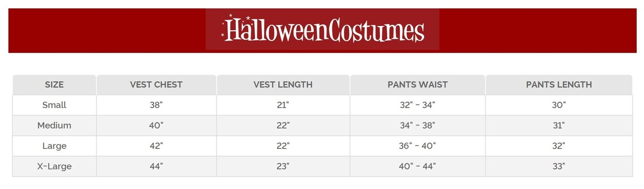Click the SIZE column header
This screenshot has height=189, width=644.
(x=54, y=84)
